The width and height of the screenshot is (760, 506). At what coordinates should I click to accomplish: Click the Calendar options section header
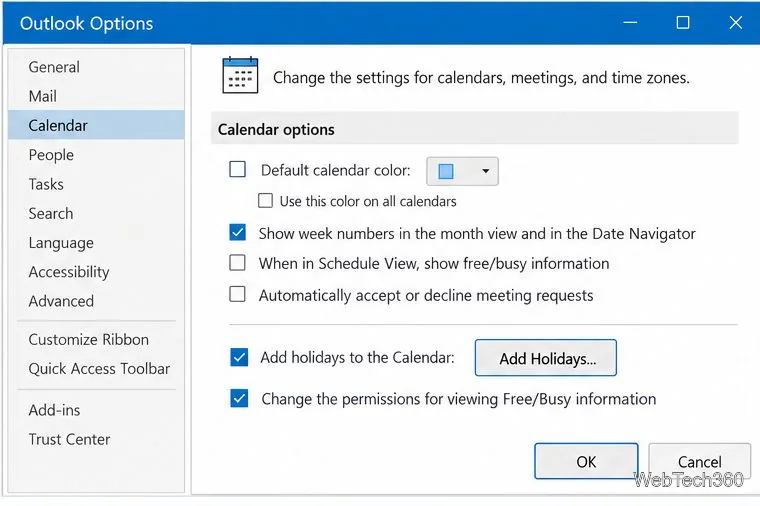coord(475,129)
